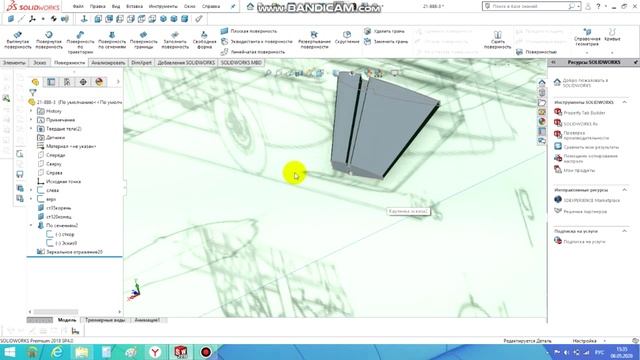Open the Freeform (Свободная форма) tool

(204, 40)
